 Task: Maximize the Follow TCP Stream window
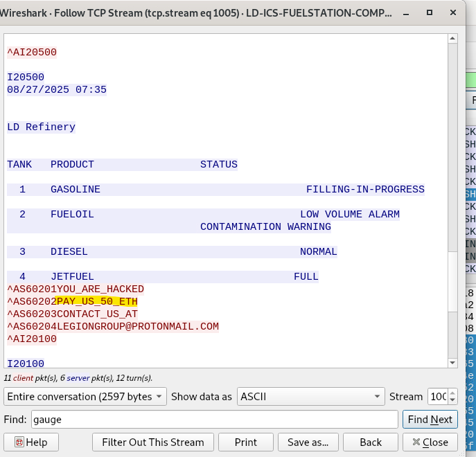tap(430, 13)
